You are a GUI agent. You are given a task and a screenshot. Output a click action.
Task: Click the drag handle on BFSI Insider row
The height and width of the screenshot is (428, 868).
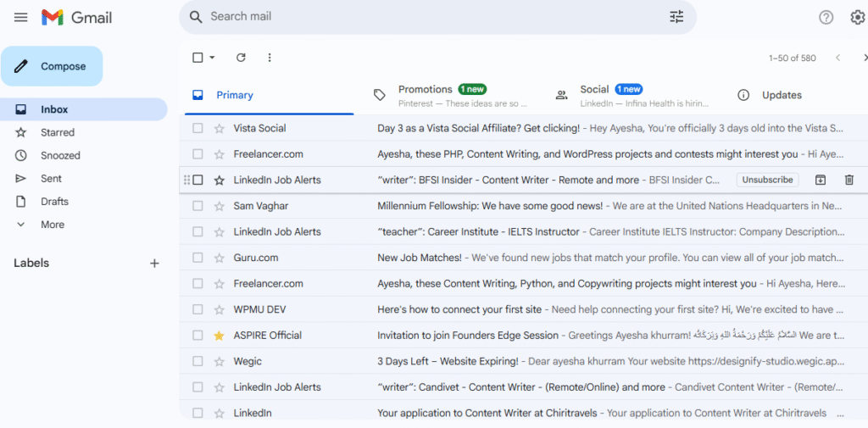tap(186, 180)
